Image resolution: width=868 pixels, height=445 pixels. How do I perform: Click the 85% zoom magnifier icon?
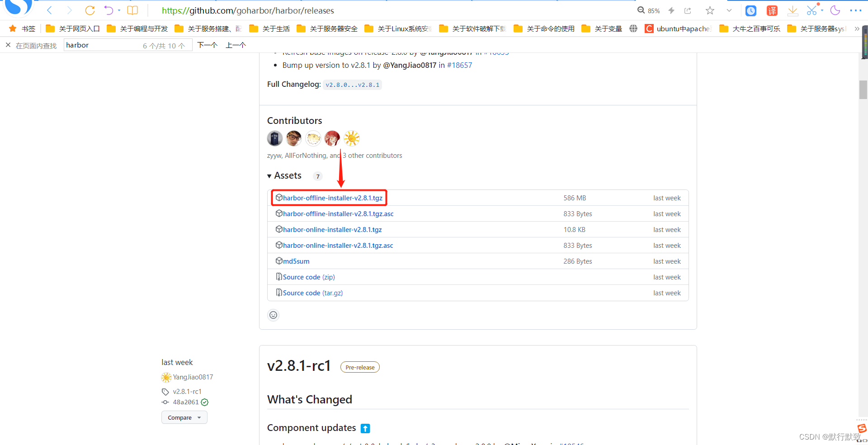(641, 10)
